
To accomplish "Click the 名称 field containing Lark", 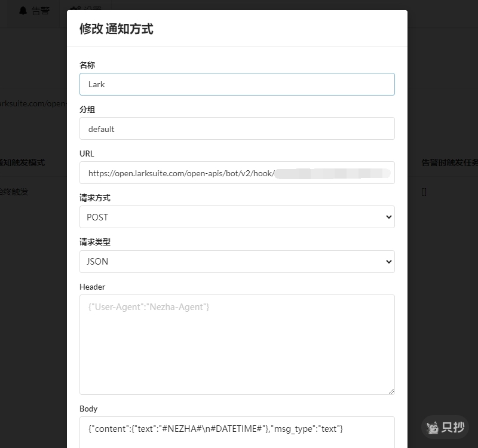I will click(x=237, y=84).
